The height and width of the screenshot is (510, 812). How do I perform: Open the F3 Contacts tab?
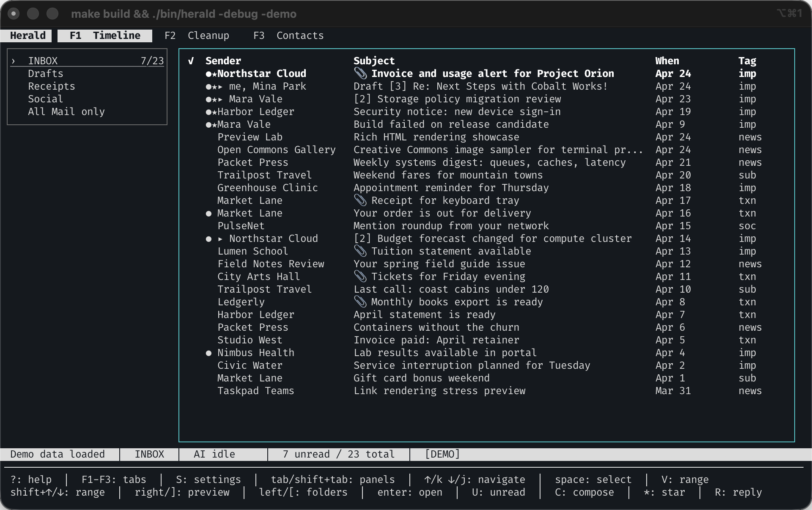(288, 36)
